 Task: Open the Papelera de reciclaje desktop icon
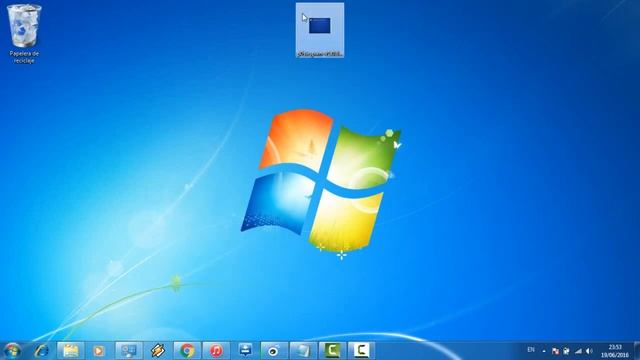[x=24, y=33]
